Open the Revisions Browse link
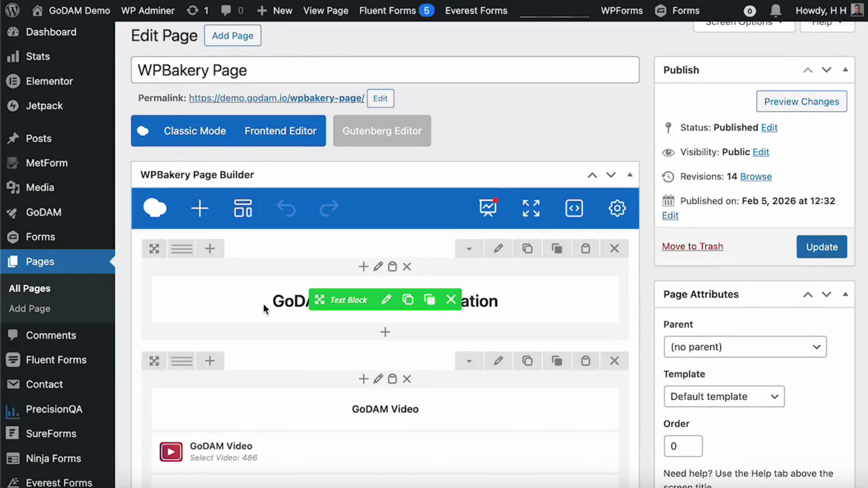 click(x=755, y=176)
